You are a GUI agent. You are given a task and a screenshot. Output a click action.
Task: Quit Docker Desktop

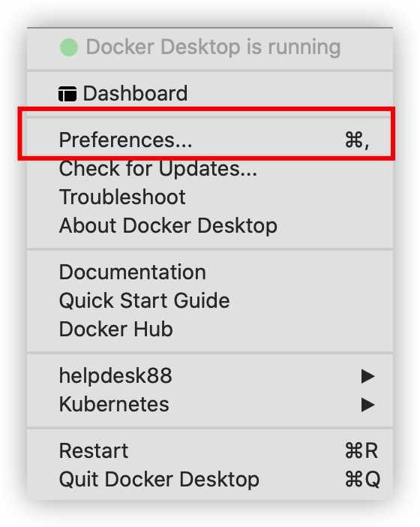tap(210, 479)
